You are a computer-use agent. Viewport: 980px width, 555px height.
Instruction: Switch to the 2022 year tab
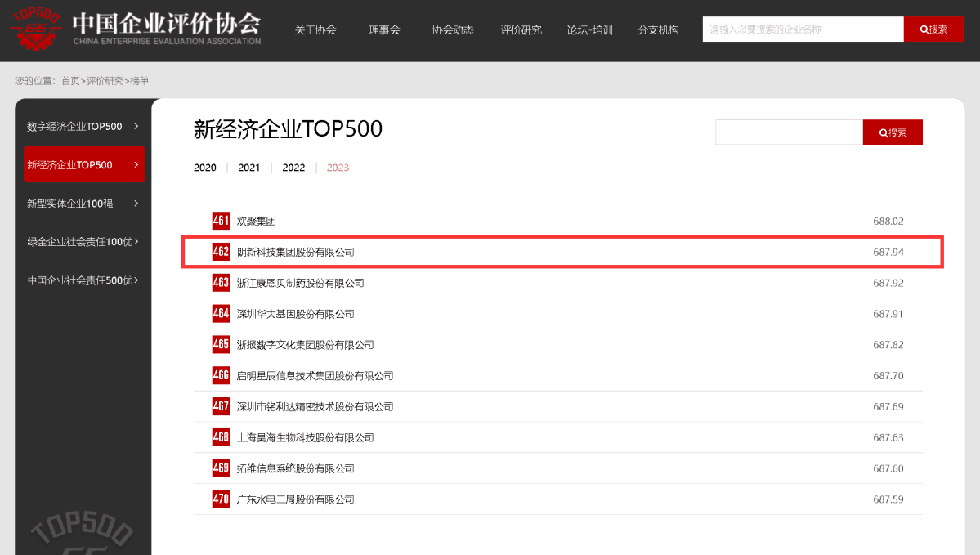pyautogui.click(x=293, y=168)
